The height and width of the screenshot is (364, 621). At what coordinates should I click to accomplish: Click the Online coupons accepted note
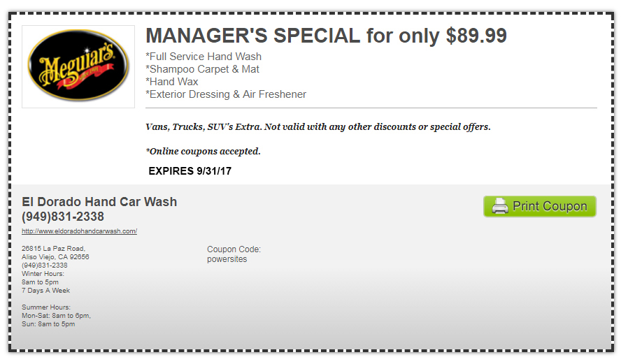[x=204, y=151]
